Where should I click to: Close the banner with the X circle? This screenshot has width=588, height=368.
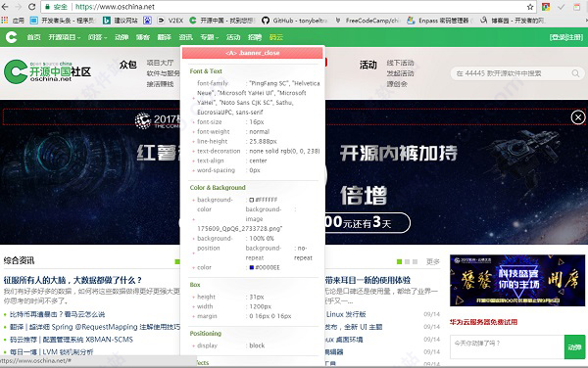[x=578, y=117]
